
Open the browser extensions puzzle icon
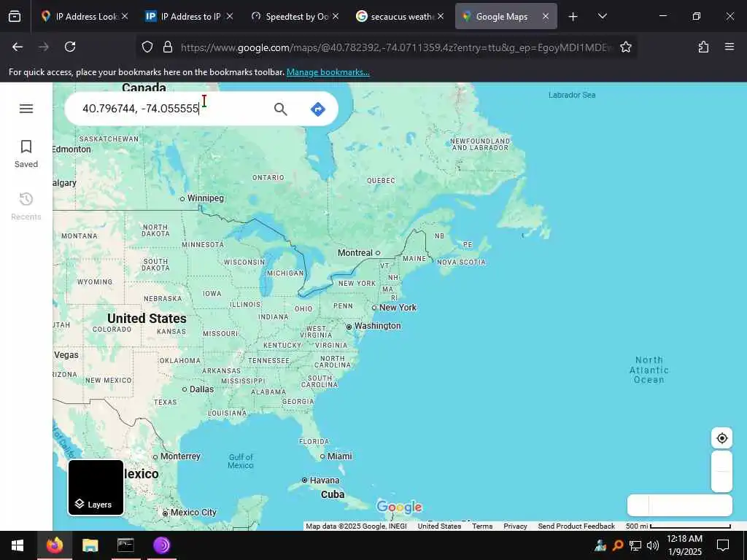click(x=703, y=47)
